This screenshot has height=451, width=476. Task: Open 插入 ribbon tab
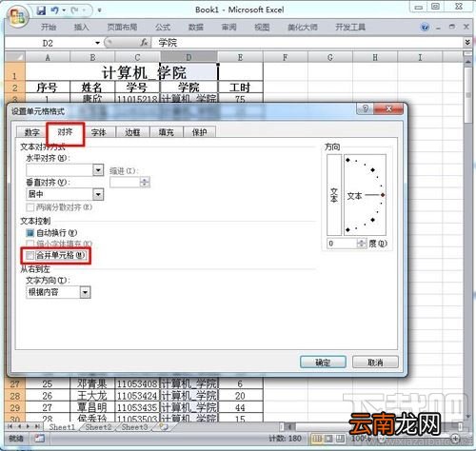click(x=81, y=28)
